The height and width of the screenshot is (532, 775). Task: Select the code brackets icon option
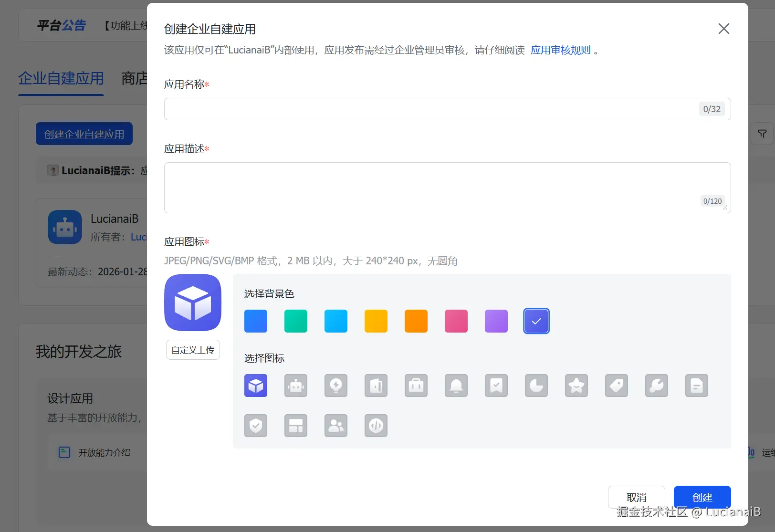pos(376,426)
